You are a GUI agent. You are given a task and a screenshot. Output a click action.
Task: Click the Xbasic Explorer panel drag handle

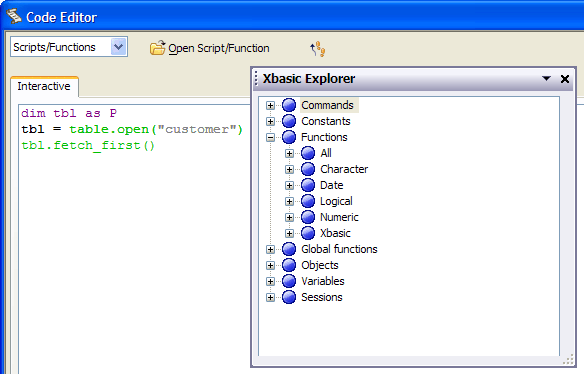click(256, 79)
